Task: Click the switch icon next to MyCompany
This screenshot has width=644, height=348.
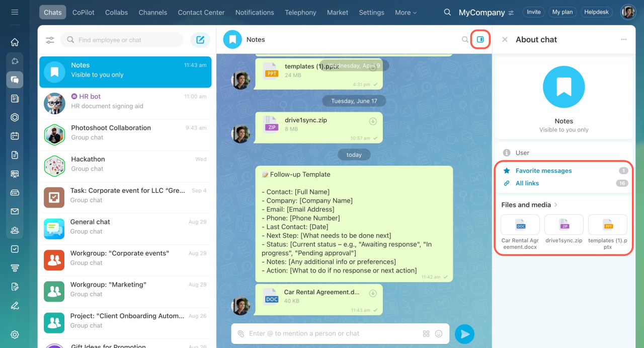Action: [511, 13]
